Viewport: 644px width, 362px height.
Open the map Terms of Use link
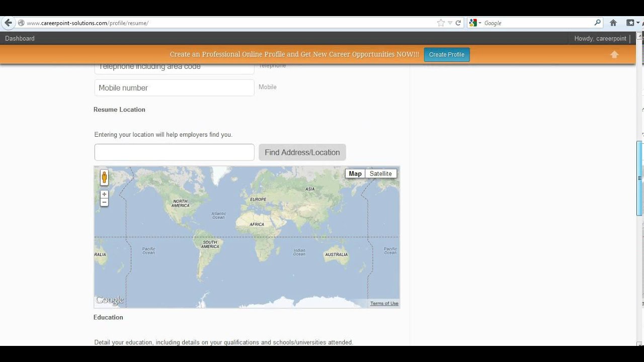tap(384, 303)
